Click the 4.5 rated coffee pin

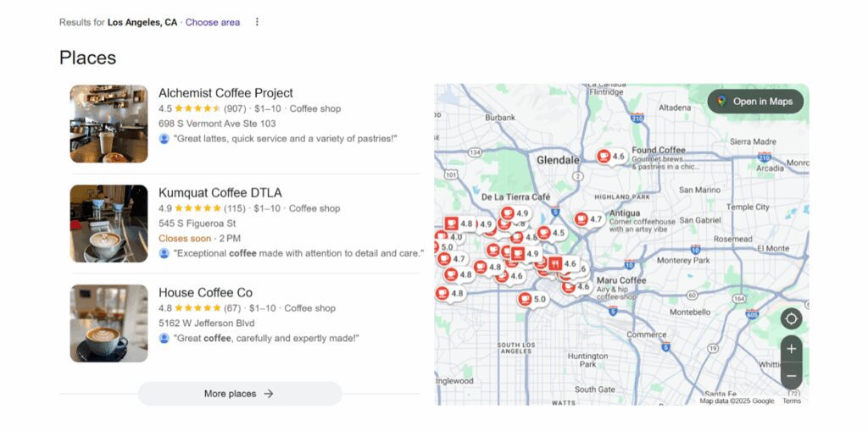(551, 233)
